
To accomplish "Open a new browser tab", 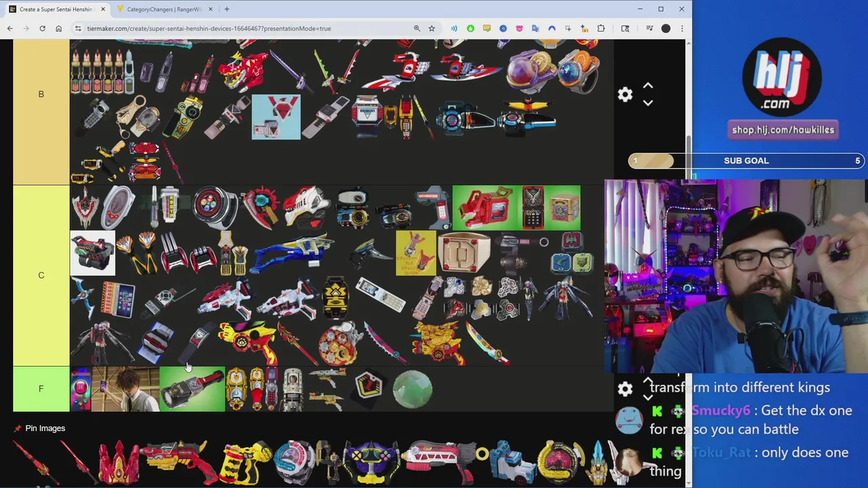I will [x=226, y=9].
